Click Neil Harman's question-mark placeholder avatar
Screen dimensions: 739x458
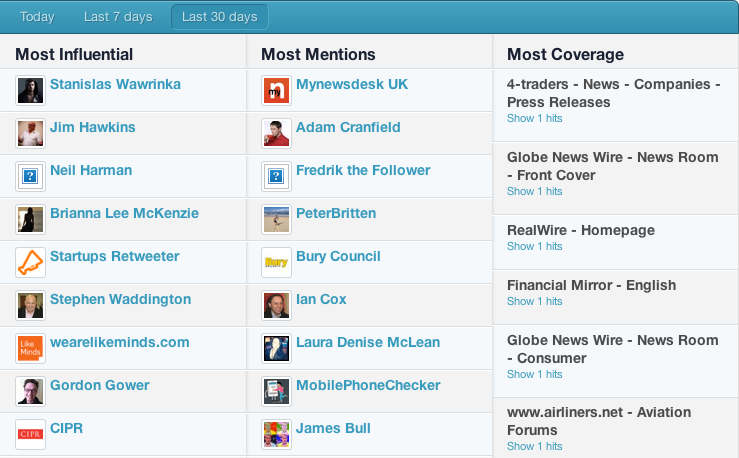pyautogui.click(x=30, y=176)
